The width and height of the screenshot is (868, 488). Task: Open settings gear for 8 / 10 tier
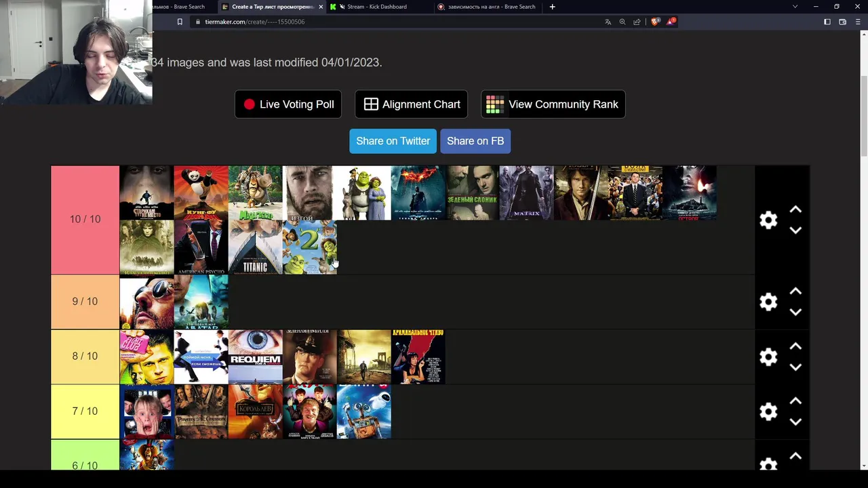768,357
